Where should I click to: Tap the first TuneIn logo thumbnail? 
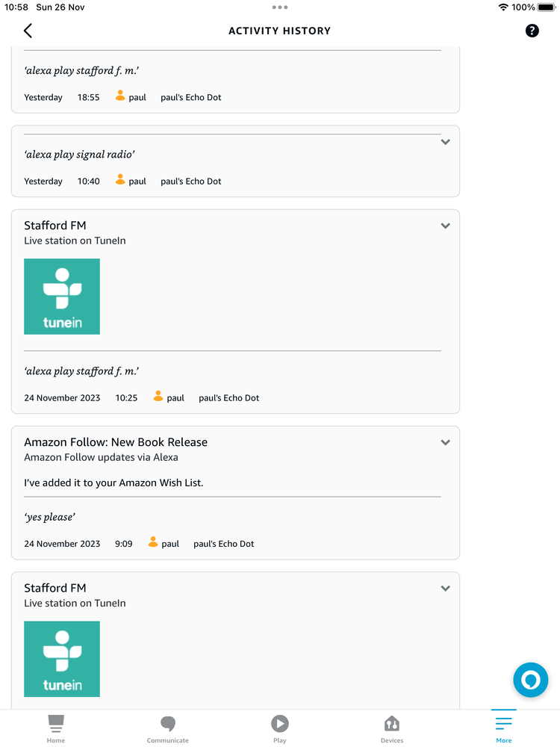click(62, 297)
